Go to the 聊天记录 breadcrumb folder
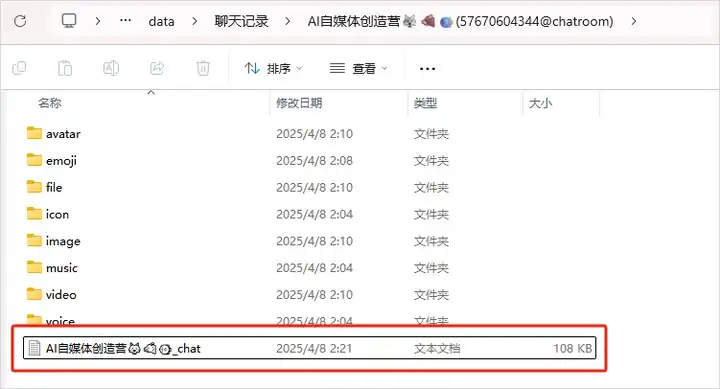 (241, 21)
